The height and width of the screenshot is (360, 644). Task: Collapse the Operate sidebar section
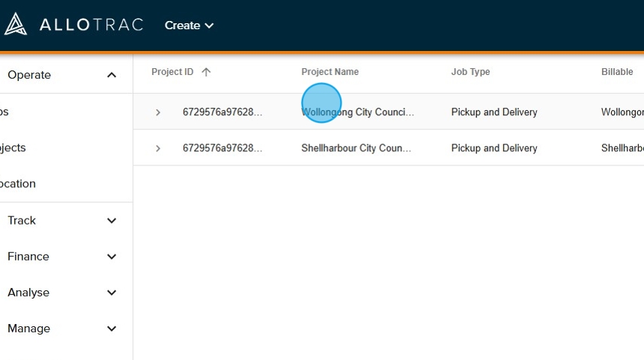coord(112,75)
